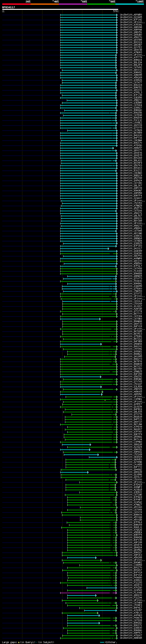The image size is (146, 644).
Task: Click the orange ~40% identity legend segment
Action: tap(45, 4)
